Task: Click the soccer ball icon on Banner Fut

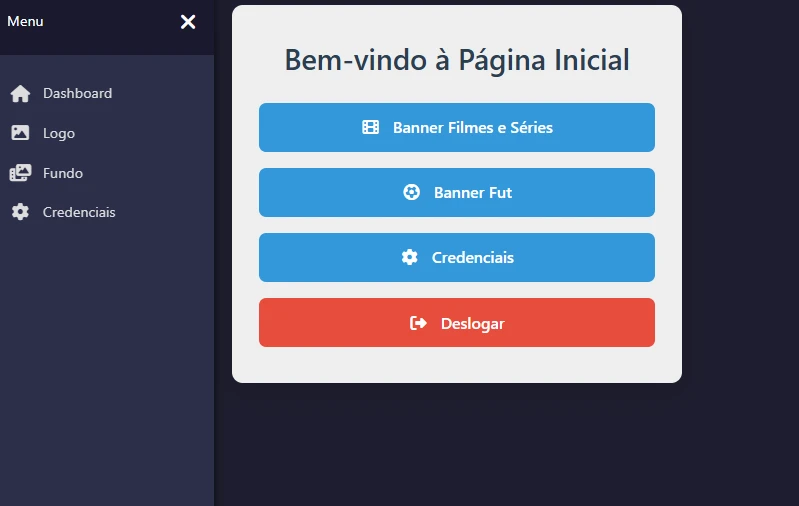Action: click(411, 193)
